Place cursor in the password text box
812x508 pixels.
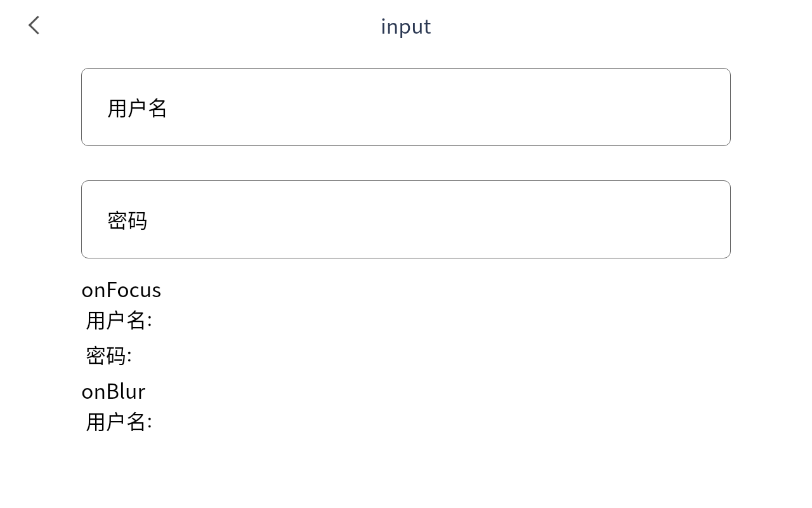[x=406, y=220]
